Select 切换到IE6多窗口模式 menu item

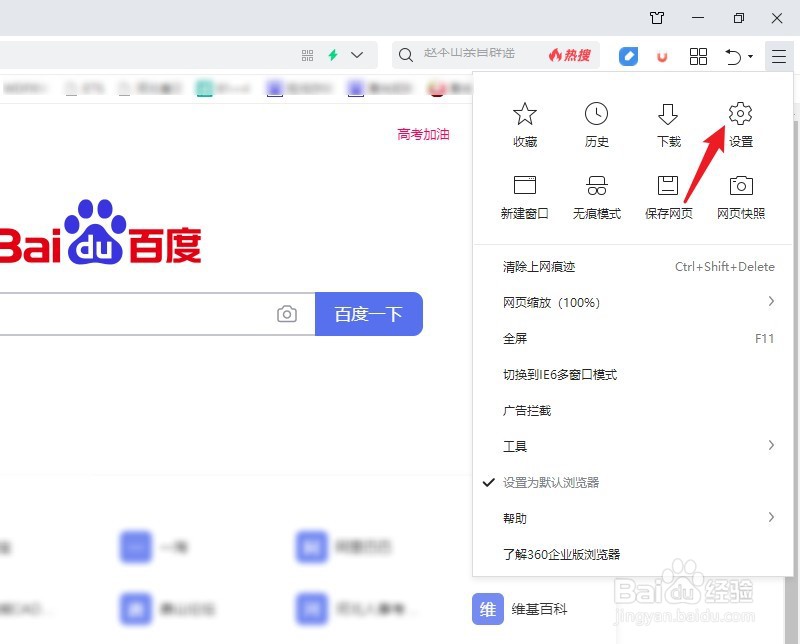tap(633, 375)
